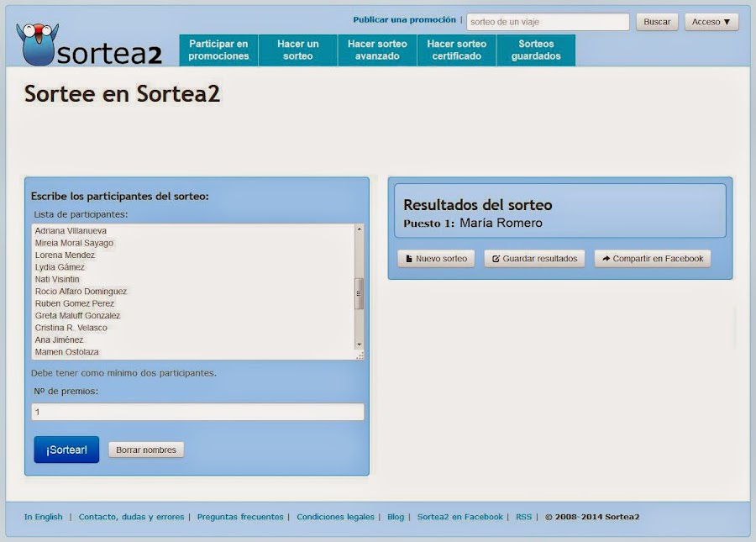Viewport: 756px width, 542px height.
Task: Open Condiciones legales link
Action: (335, 517)
